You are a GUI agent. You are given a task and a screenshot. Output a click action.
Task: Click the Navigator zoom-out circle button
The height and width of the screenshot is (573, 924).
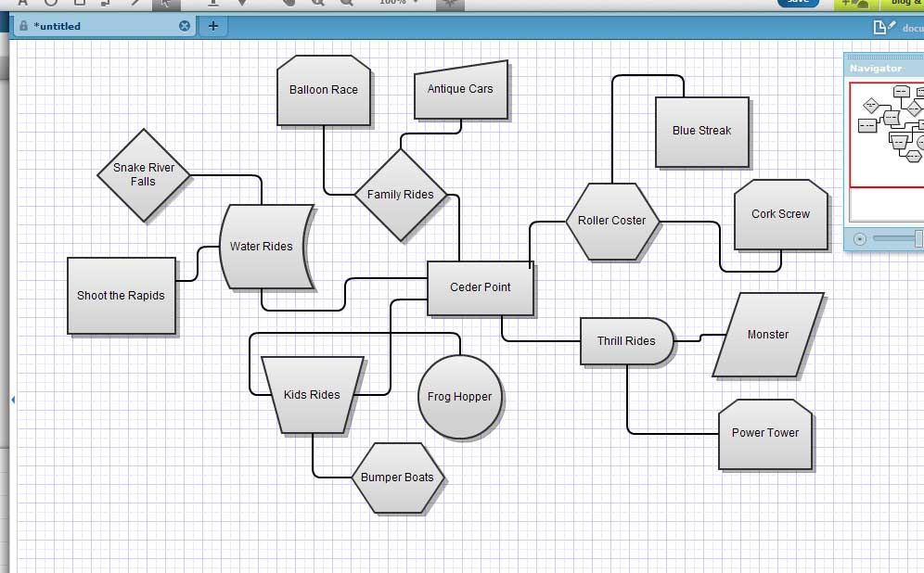tap(860, 239)
